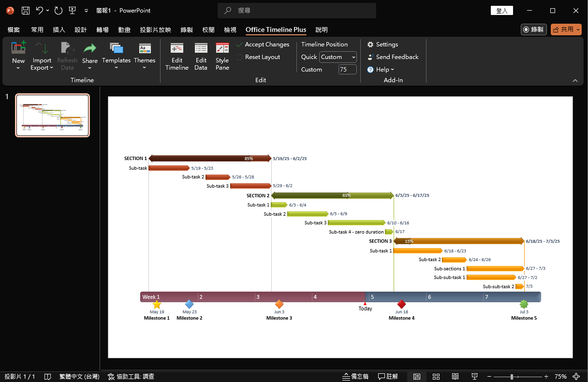Viewport: 588px width, 382px height.
Task: Click Milestone 1 star marker
Action: point(157,304)
